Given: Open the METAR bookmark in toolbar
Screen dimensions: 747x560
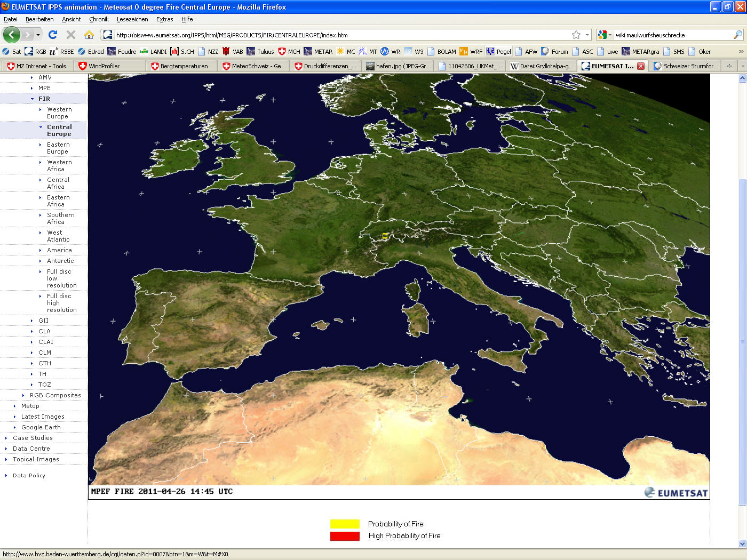Looking at the screenshot, I should click(x=318, y=52).
